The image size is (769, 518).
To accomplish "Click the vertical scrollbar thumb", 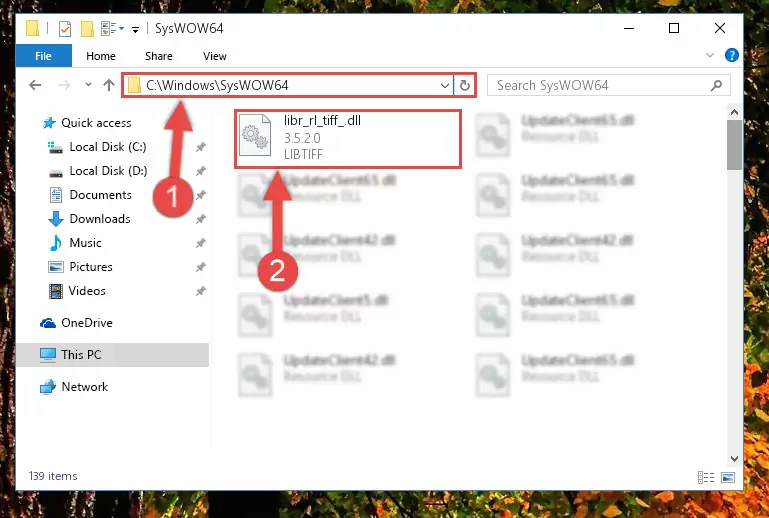I will pyautogui.click(x=734, y=145).
